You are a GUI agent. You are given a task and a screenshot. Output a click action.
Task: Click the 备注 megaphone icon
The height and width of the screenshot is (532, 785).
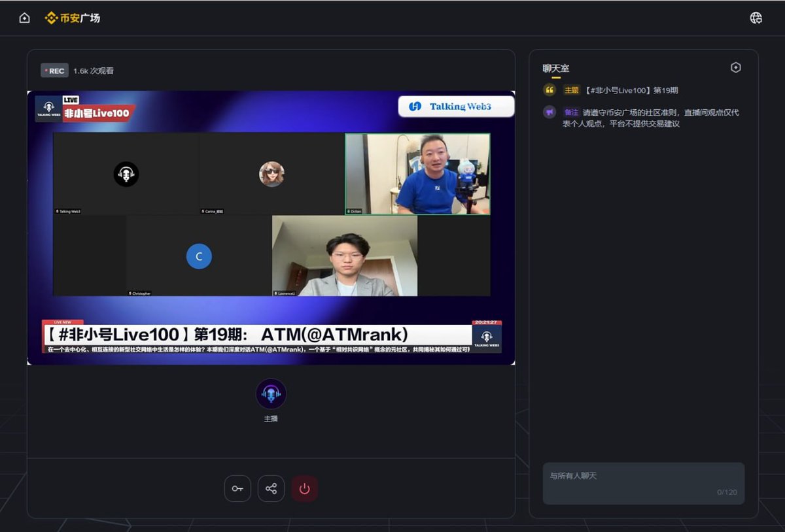coord(549,112)
